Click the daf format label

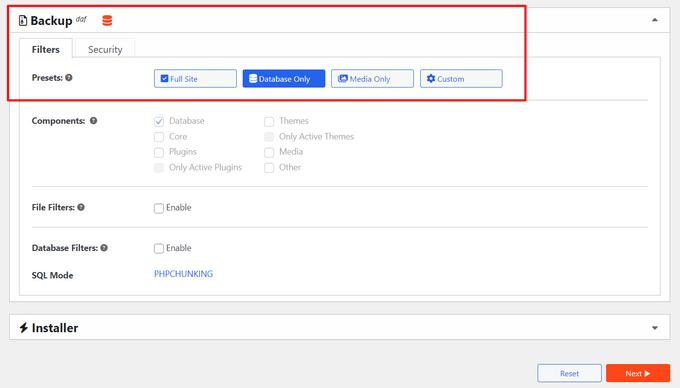click(x=81, y=19)
